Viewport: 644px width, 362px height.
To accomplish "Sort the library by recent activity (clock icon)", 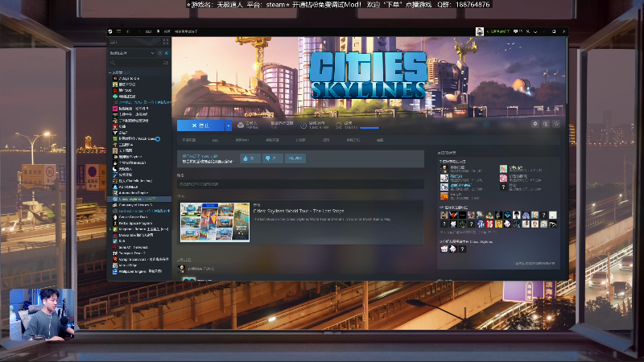I will click(x=160, y=53).
